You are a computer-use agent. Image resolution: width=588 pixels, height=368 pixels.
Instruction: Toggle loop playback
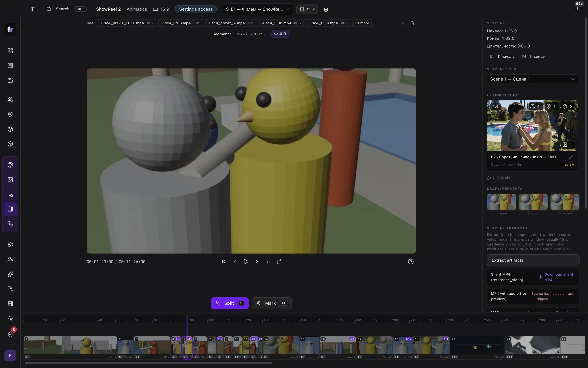(279, 262)
